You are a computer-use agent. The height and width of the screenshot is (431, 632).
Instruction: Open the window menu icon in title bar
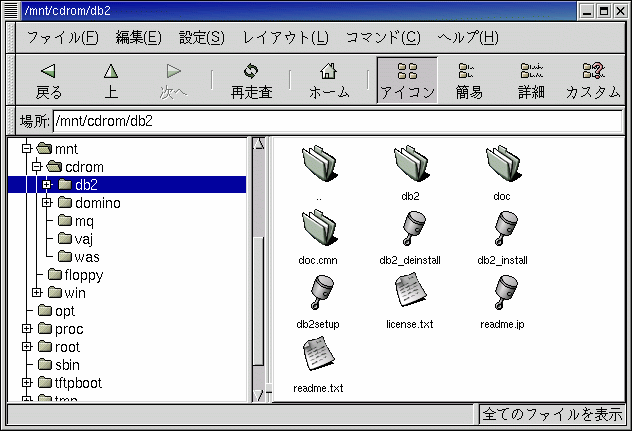[x=10, y=10]
